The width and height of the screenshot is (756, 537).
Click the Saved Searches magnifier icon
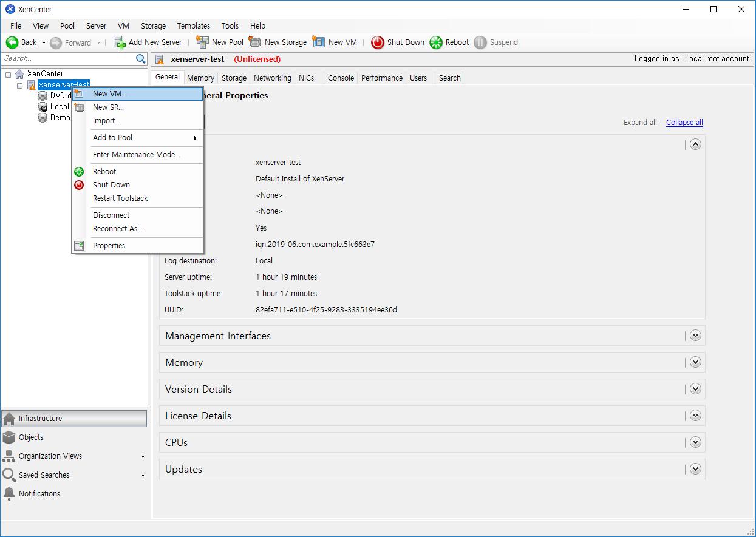9,475
